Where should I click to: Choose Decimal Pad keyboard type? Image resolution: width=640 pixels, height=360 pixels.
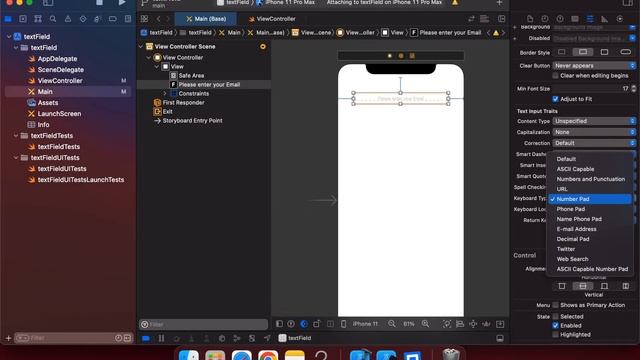tap(589, 239)
